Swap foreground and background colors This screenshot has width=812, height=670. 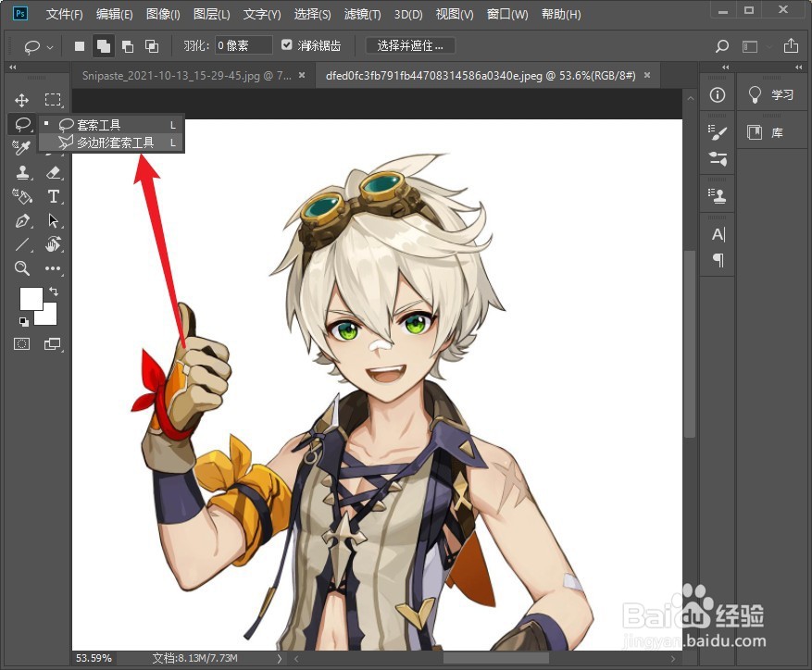(x=54, y=292)
